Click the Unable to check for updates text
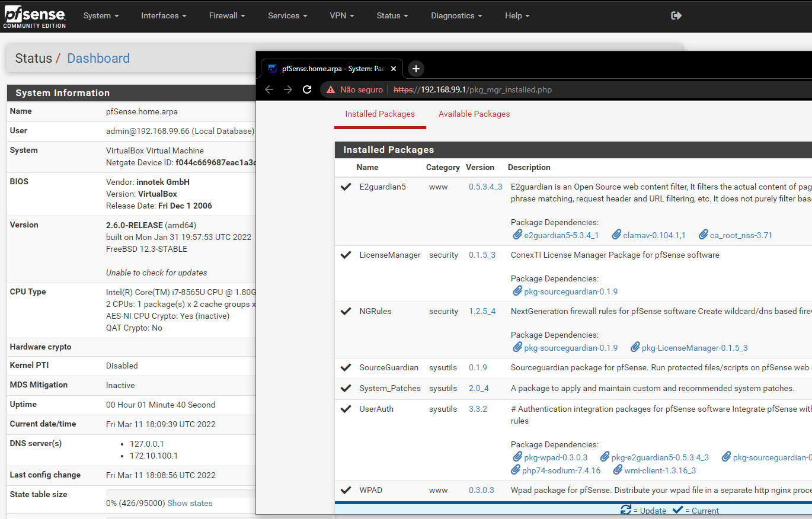Image resolution: width=812 pixels, height=519 pixels. (x=156, y=273)
